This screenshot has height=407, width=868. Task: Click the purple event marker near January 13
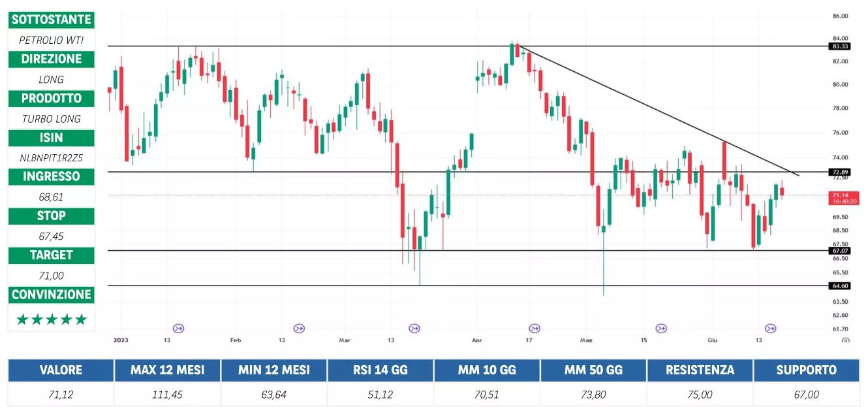click(x=178, y=328)
